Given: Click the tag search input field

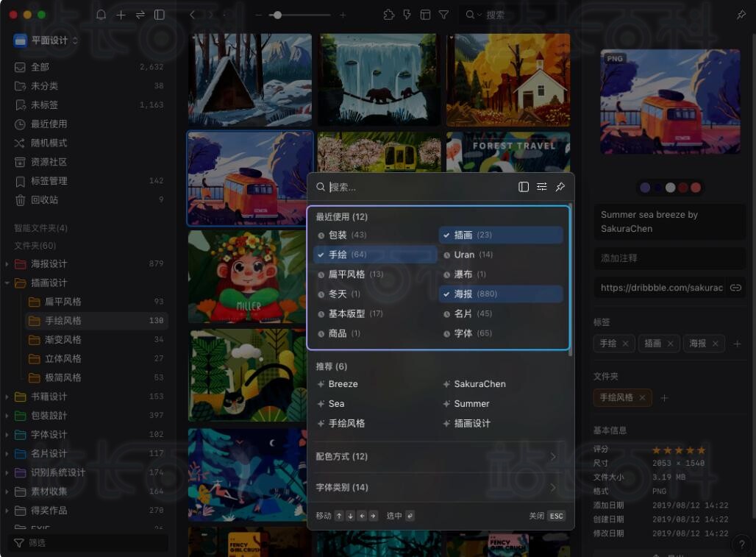Looking at the screenshot, I should pyautogui.click(x=419, y=187).
